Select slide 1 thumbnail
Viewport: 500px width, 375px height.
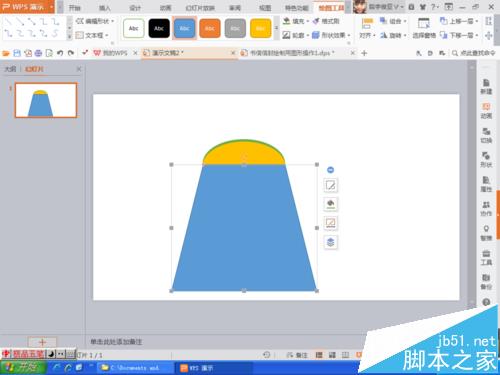[46, 100]
